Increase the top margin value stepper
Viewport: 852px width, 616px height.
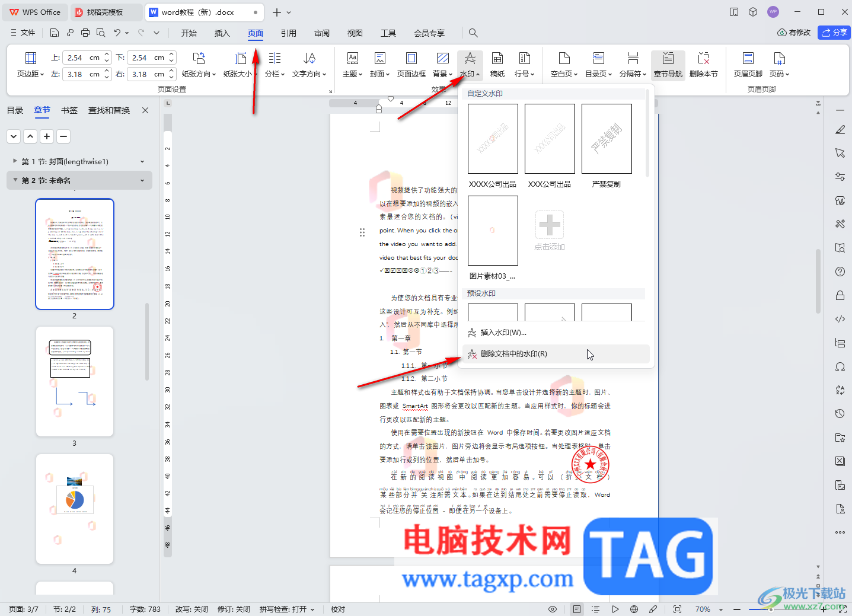(107, 55)
